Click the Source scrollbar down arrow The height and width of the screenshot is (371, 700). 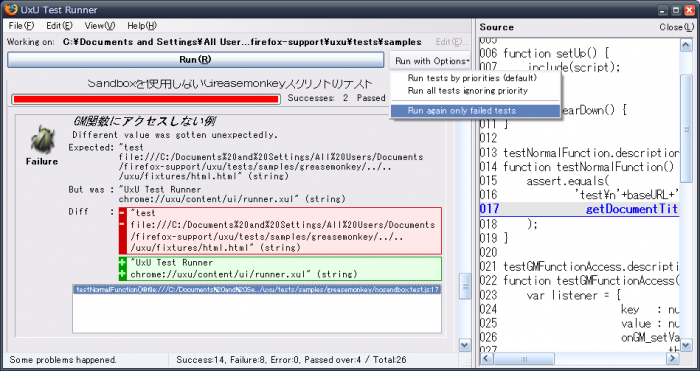(x=686, y=345)
